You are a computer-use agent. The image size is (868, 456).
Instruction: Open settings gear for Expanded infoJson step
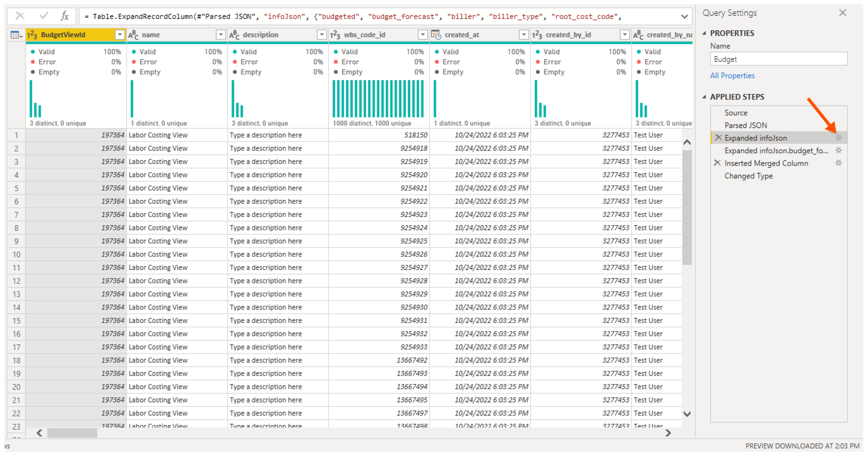tap(838, 137)
